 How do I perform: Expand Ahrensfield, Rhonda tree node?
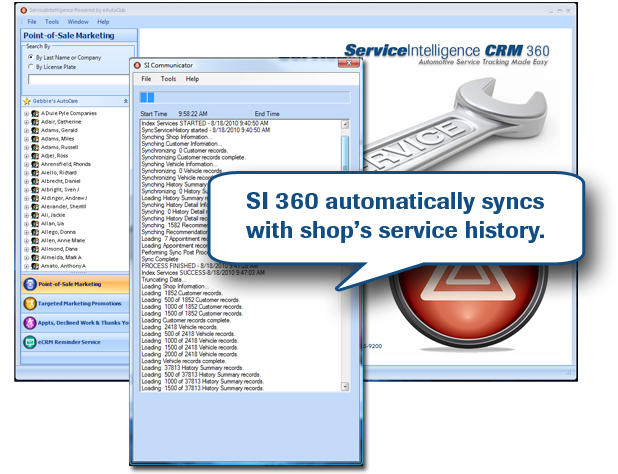(26, 164)
